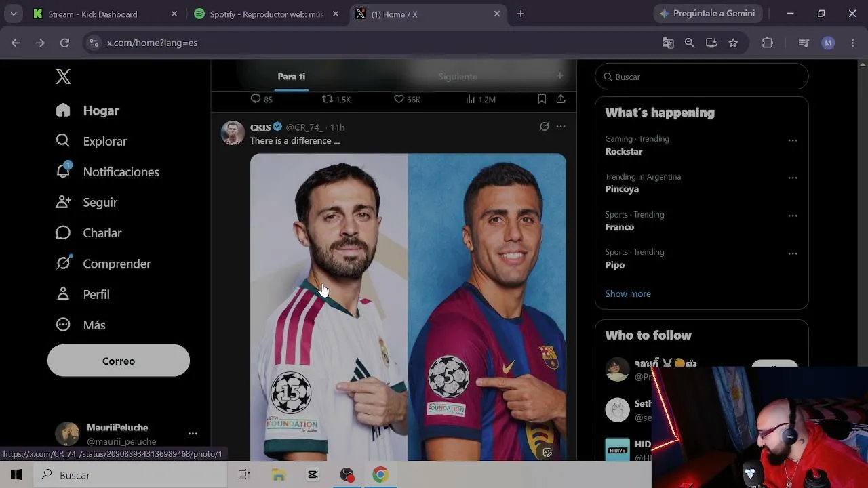
Task: Click the Windows taskbar Buscar search box
Action: click(130, 475)
